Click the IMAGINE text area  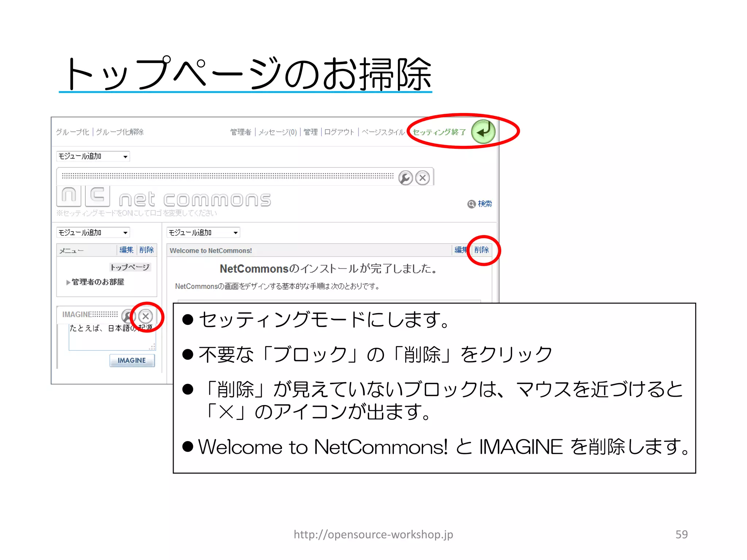tap(112, 337)
